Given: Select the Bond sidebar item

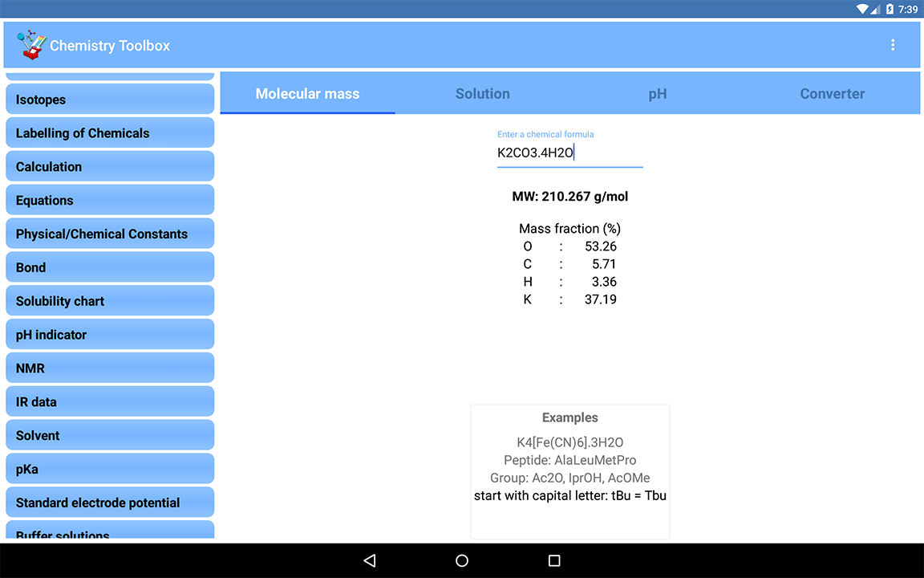Looking at the screenshot, I should click(x=110, y=267).
